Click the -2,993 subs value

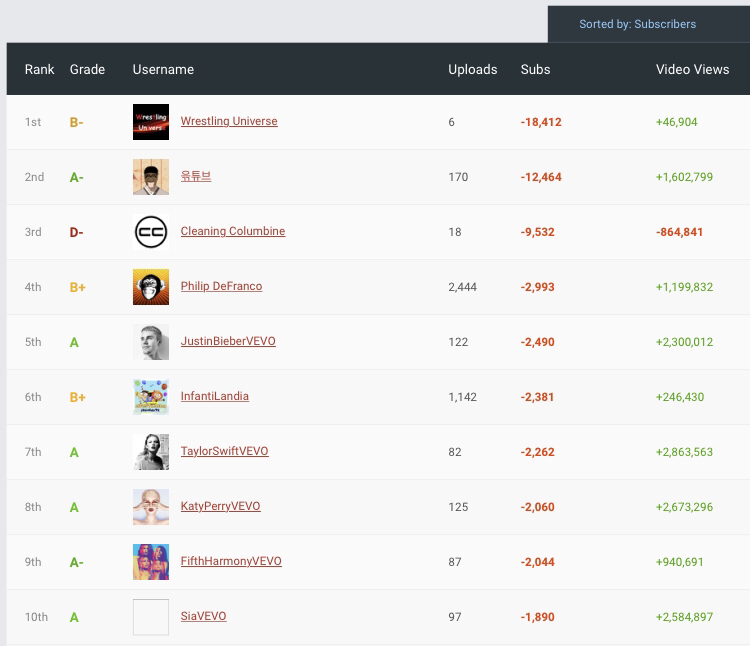pyautogui.click(x=538, y=287)
